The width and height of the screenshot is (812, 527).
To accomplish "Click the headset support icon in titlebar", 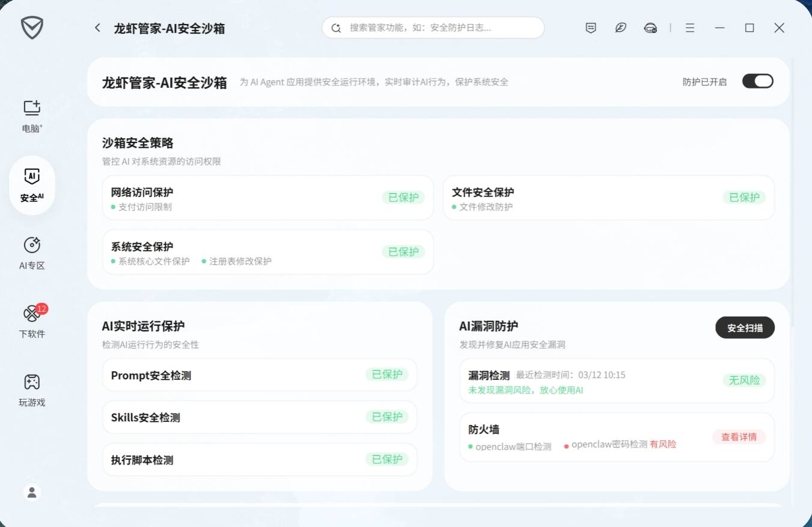I will 650,28.
